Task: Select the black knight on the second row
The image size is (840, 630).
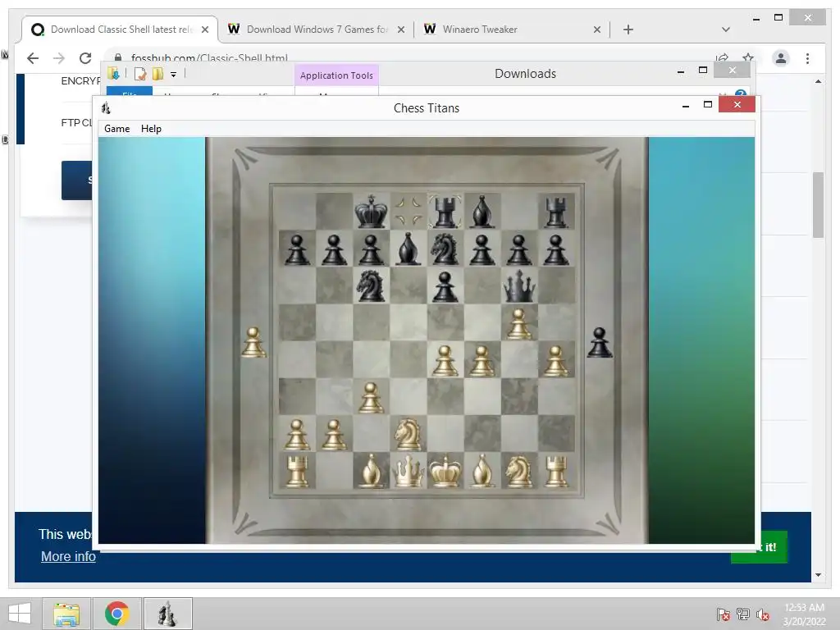Action: click(x=445, y=249)
